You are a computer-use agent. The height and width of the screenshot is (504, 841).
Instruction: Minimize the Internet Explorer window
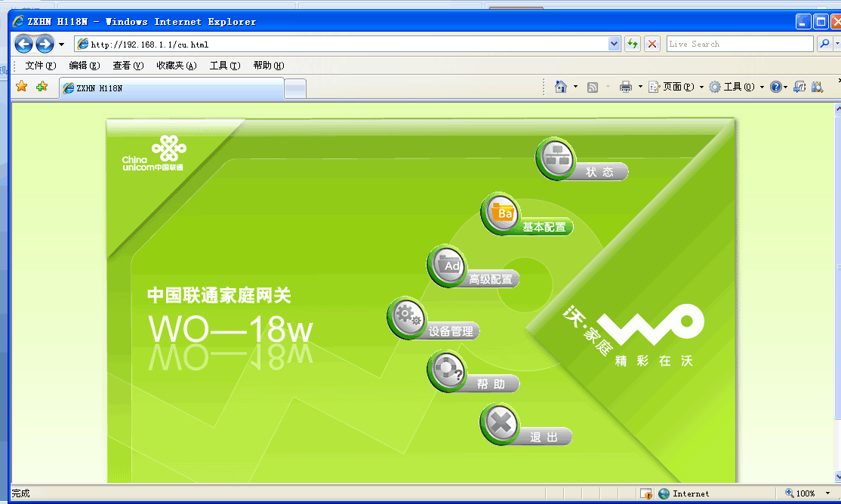[803, 22]
